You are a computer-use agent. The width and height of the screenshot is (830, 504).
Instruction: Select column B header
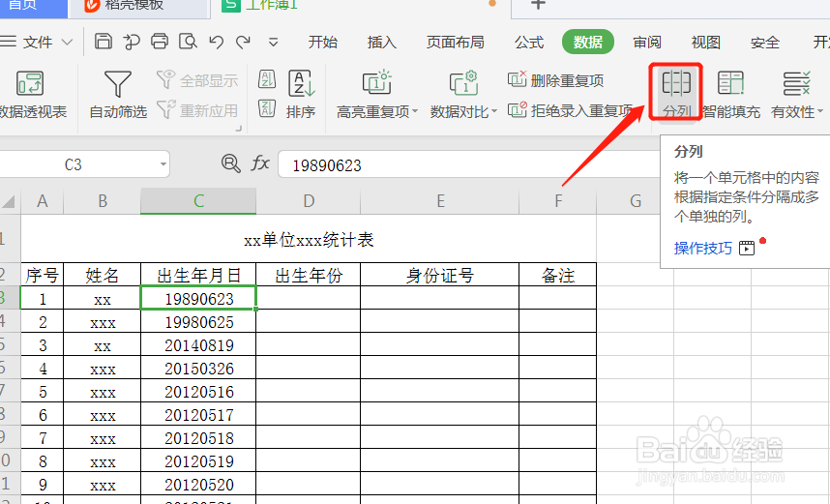pyautogui.click(x=103, y=201)
